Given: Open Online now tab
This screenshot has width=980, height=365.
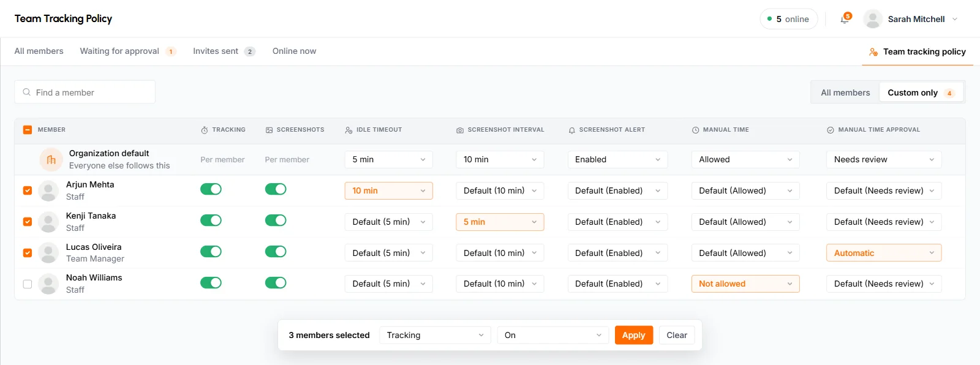Looking at the screenshot, I should [295, 51].
